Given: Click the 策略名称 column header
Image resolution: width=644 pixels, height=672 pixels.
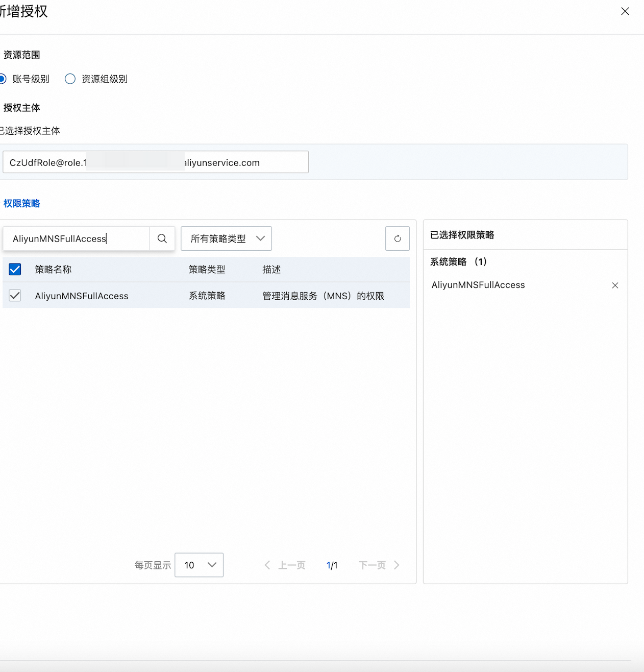Looking at the screenshot, I should [x=53, y=270].
